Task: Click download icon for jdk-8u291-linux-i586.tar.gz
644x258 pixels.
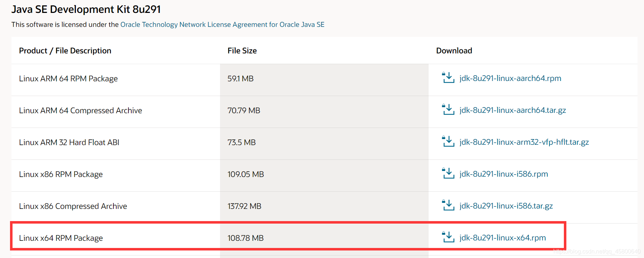Action: click(x=448, y=205)
